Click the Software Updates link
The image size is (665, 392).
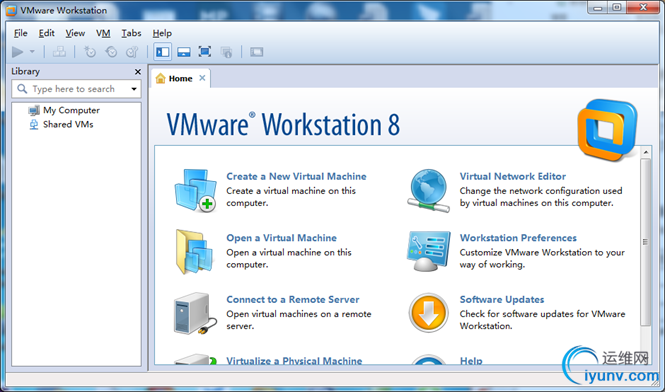(x=502, y=300)
